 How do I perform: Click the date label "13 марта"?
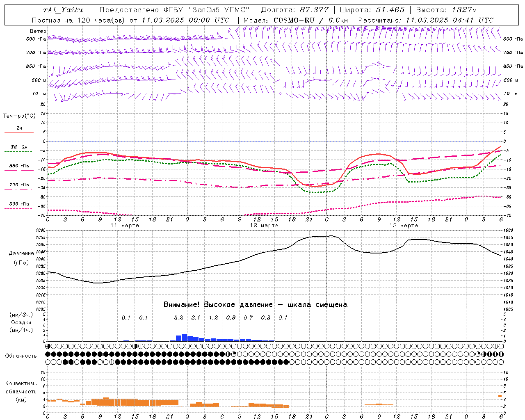pos(404,226)
